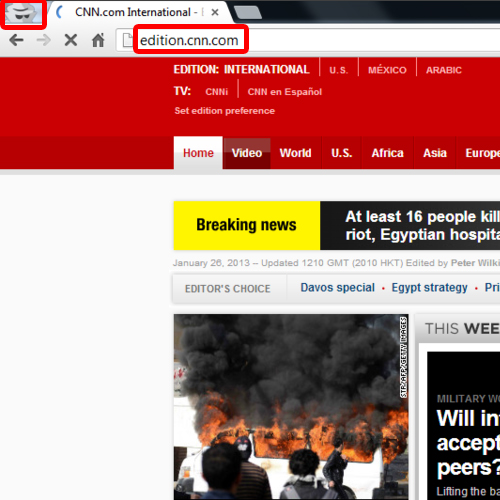Click the browser back arrow
This screenshot has width=500, height=500.
16,40
